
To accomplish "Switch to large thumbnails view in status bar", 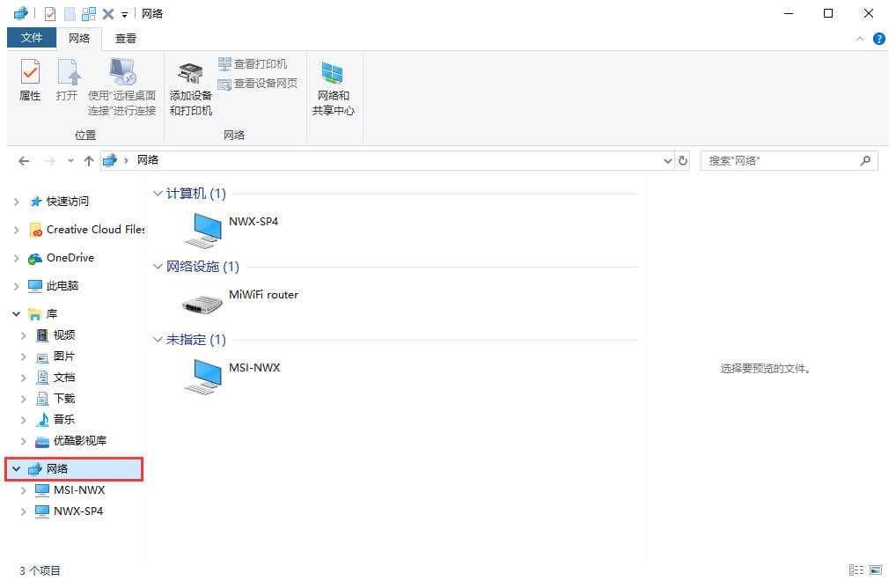I will tap(875, 570).
